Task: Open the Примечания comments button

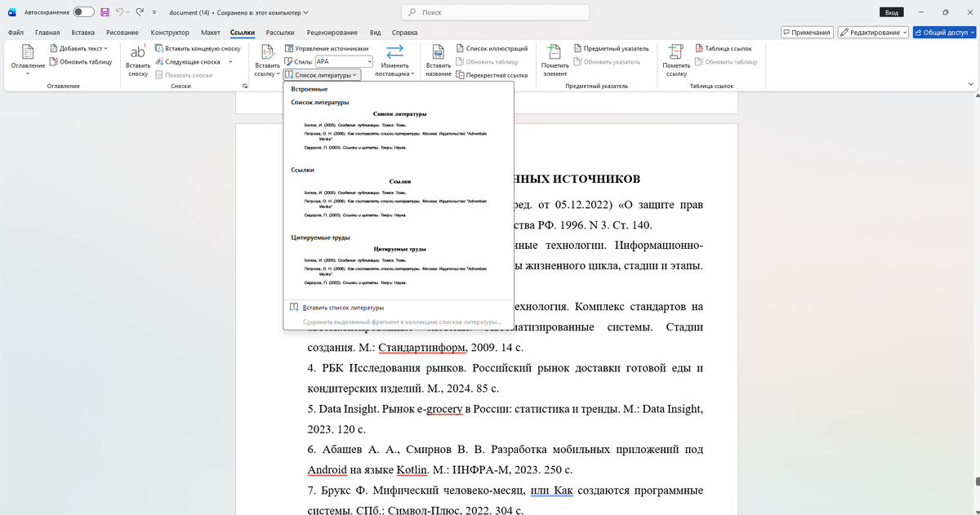Action: click(807, 33)
